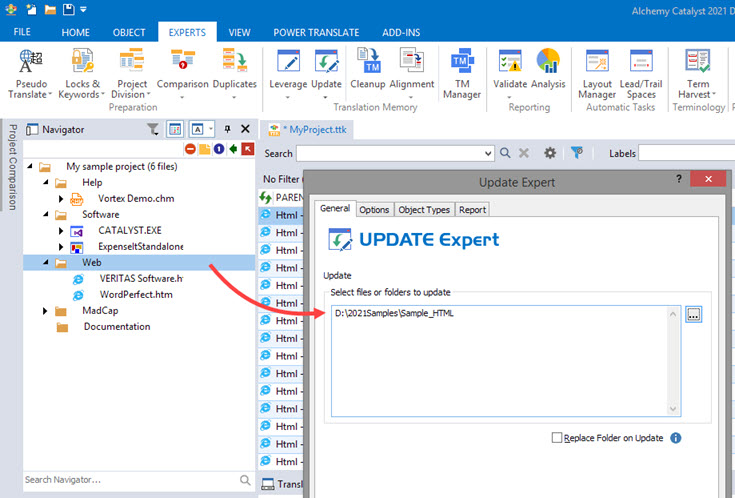Switch to Options tab in Update Expert
Screen dimensions: 735x498
click(x=374, y=210)
